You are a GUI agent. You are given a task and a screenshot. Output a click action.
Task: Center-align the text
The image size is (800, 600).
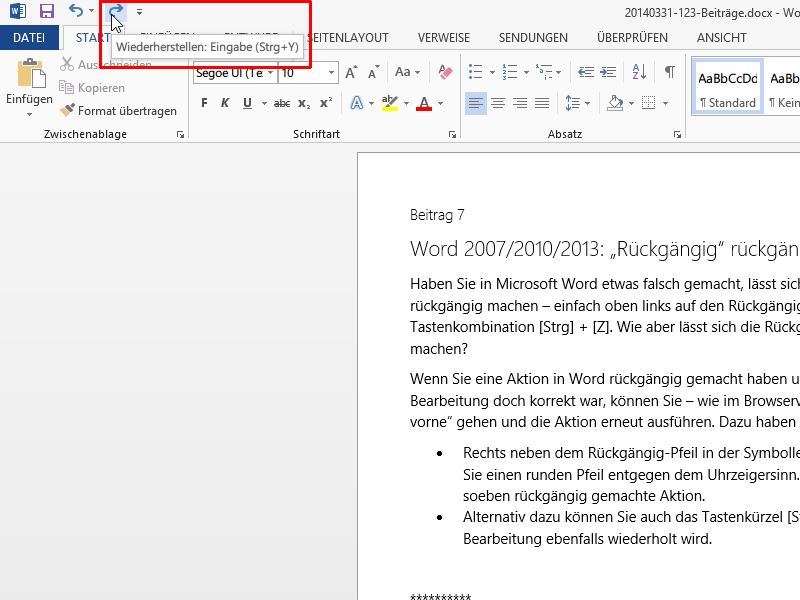pos(498,104)
